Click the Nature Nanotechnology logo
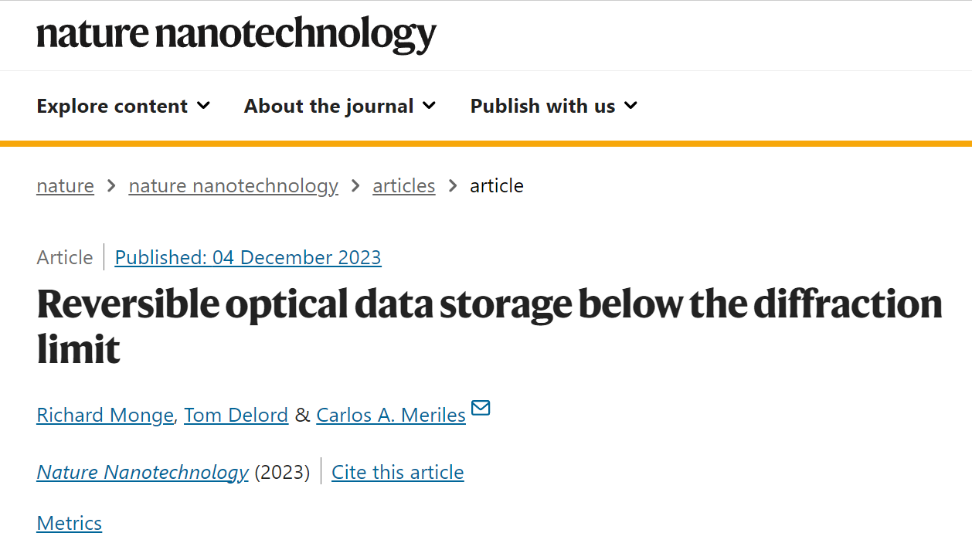 (x=236, y=34)
